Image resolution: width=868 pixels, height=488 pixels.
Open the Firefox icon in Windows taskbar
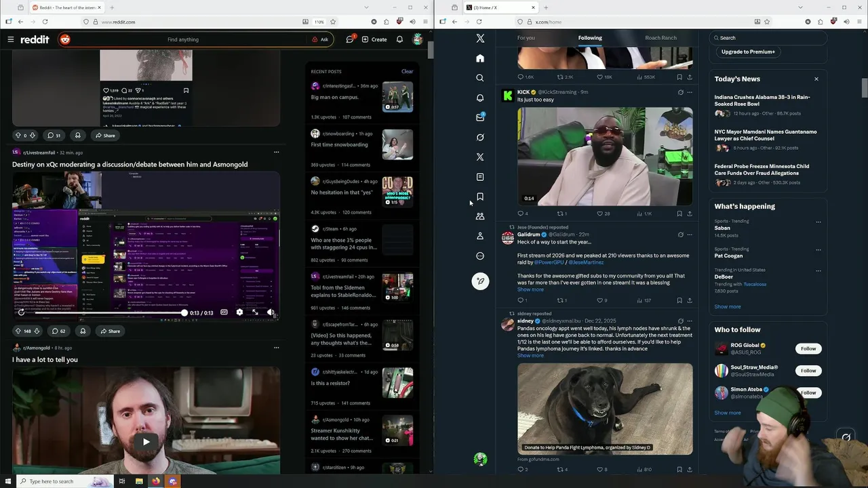[x=156, y=481]
